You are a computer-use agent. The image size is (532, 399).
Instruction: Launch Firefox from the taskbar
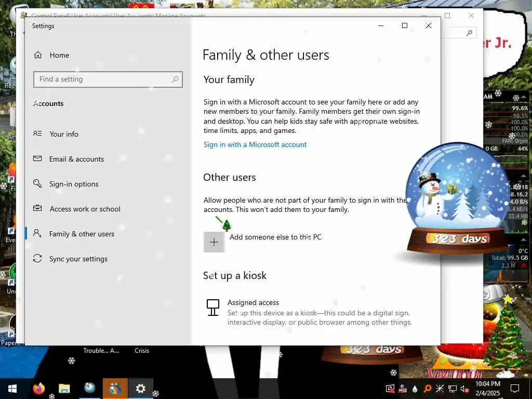[38, 389]
